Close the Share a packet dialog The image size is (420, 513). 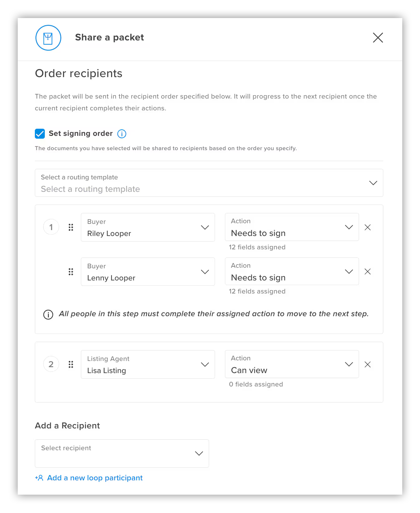click(378, 38)
